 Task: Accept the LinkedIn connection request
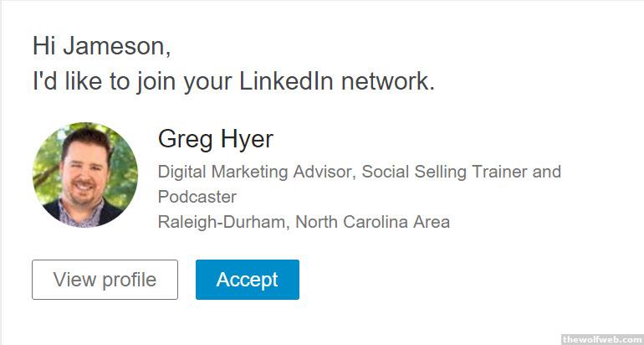coord(247,280)
